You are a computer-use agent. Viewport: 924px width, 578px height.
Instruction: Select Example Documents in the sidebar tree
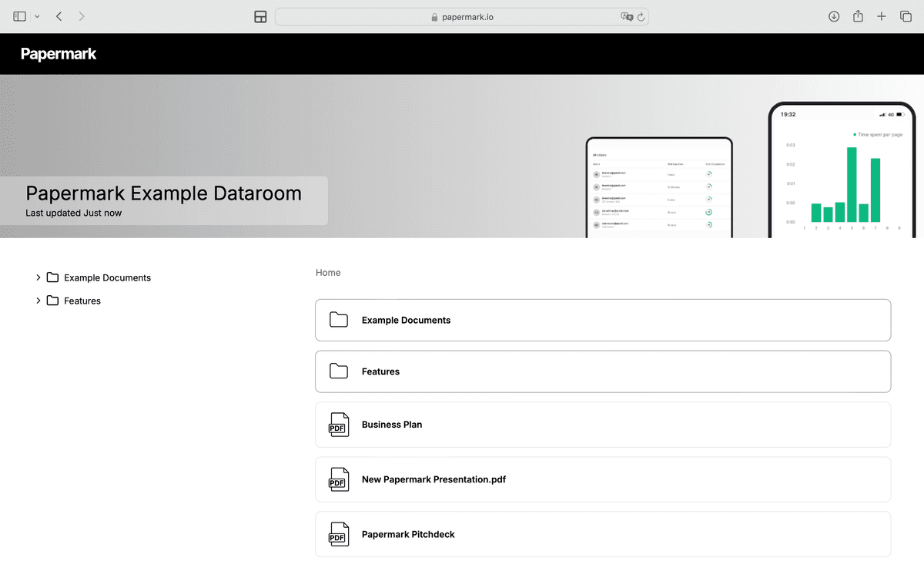[107, 277]
